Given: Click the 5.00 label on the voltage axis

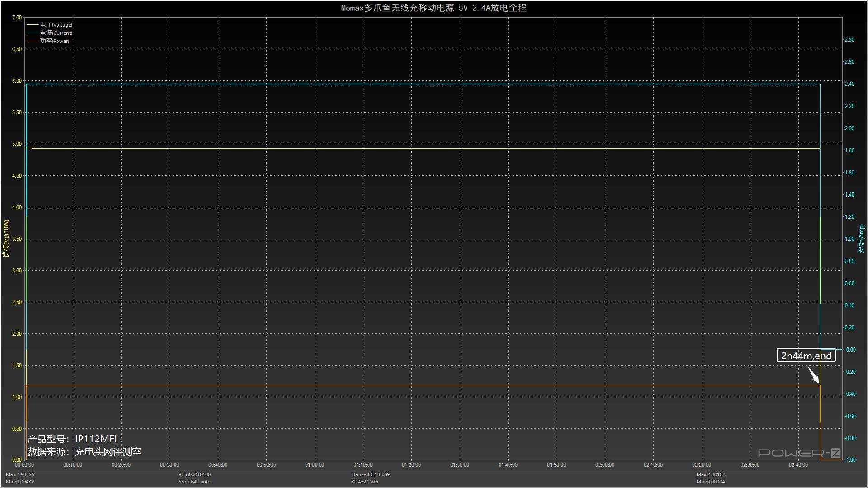Looking at the screenshot, I should tap(17, 144).
